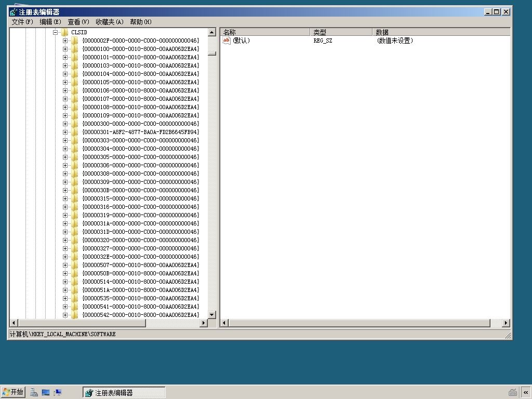Expand key {0000030B-0000-0000-C000-000000000046}
Screen dimensions: 532x399
[65, 190]
